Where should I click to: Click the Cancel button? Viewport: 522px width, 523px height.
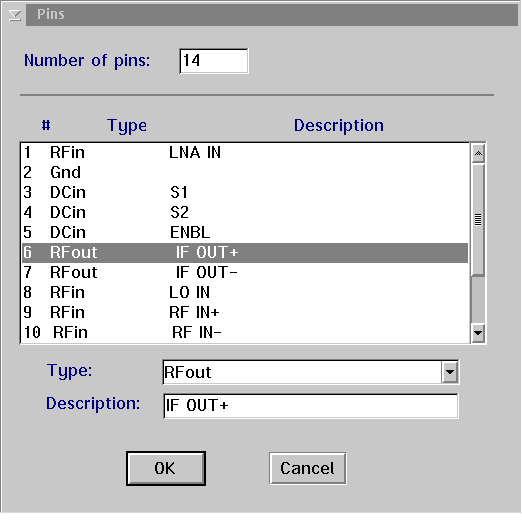coord(307,468)
